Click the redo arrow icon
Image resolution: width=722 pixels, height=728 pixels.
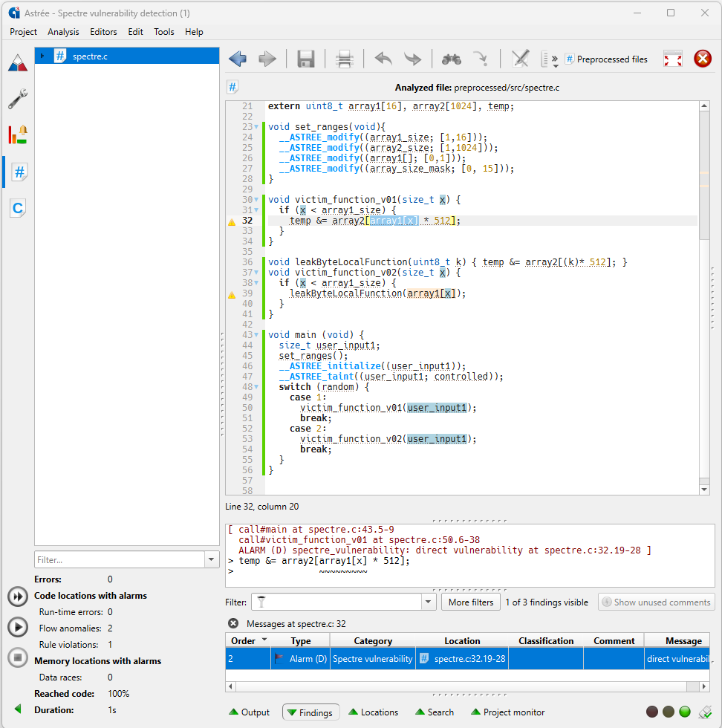coord(412,59)
